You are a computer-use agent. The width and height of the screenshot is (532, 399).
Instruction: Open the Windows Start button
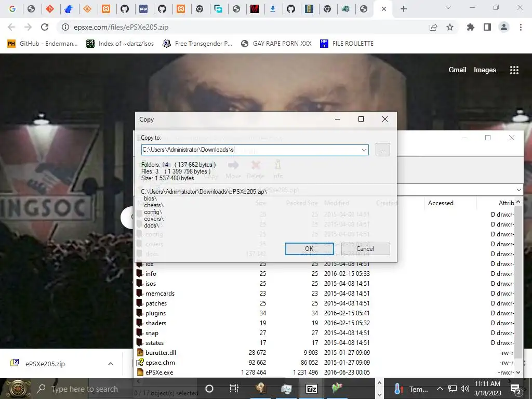[x=18, y=389]
